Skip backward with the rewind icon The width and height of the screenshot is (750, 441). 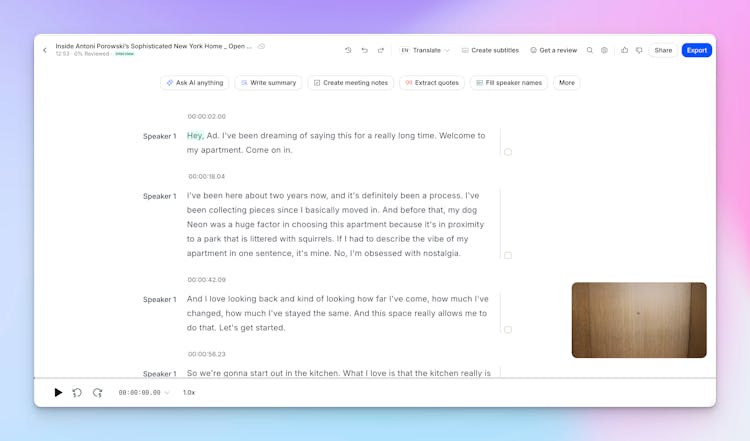pos(77,393)
